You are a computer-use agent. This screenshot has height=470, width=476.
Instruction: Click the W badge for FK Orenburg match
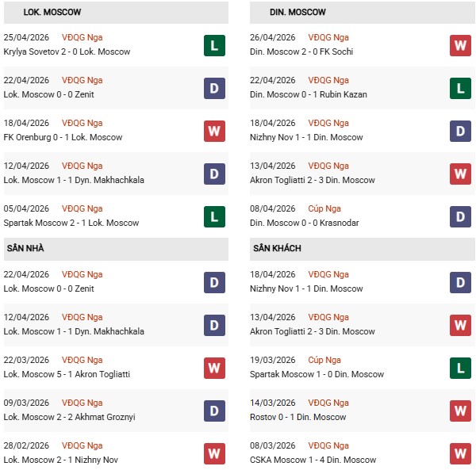pyautogui.click(x=214, y=131)
